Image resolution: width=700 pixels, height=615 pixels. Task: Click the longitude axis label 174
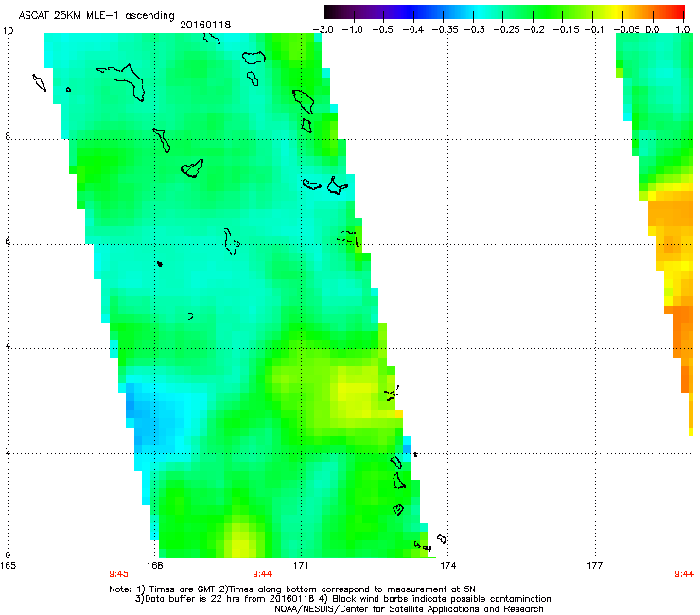coord(447,566)
